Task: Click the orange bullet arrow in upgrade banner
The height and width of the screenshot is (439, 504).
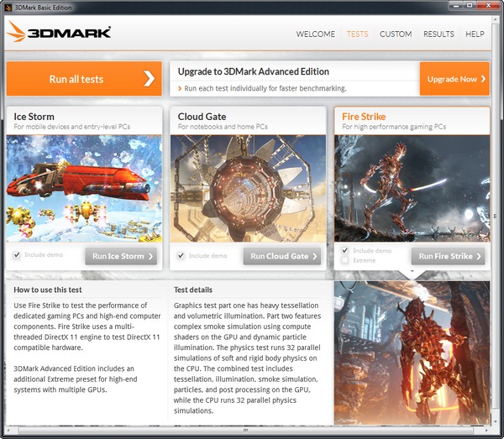Action: [180, 88]
